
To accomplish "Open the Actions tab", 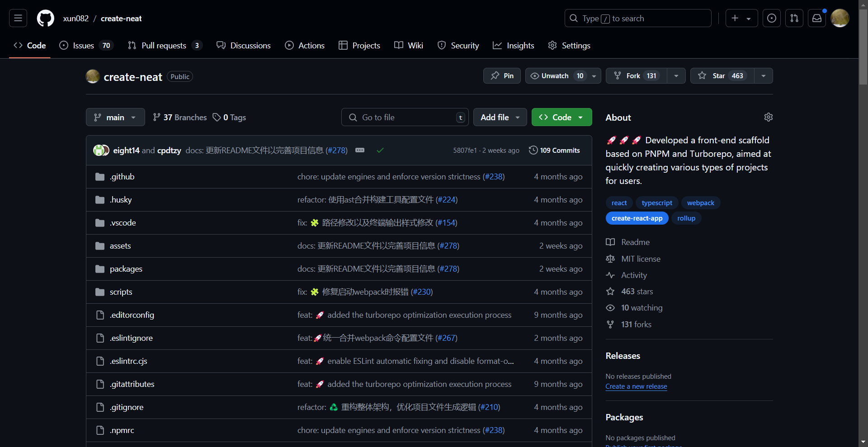I will coord(305,45).
